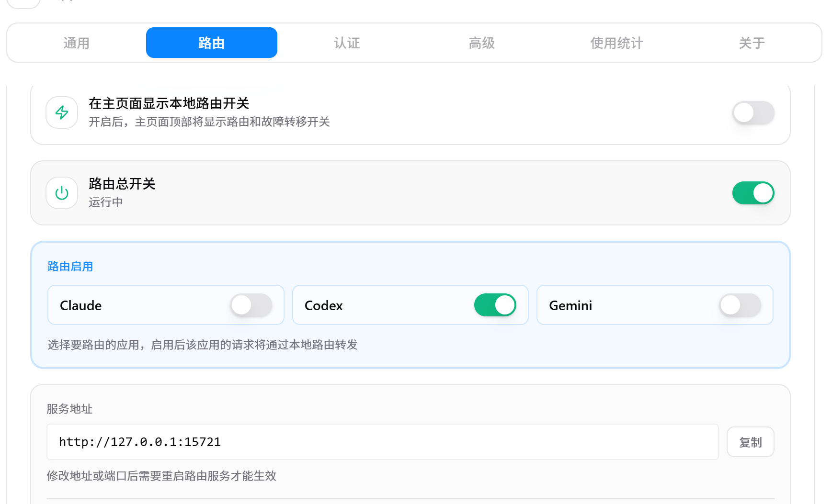Click the 开启后，主页面顶部将显示路由 description
Image resolution: width=832 pixels, height=504 pixels.
click(209, 122)
